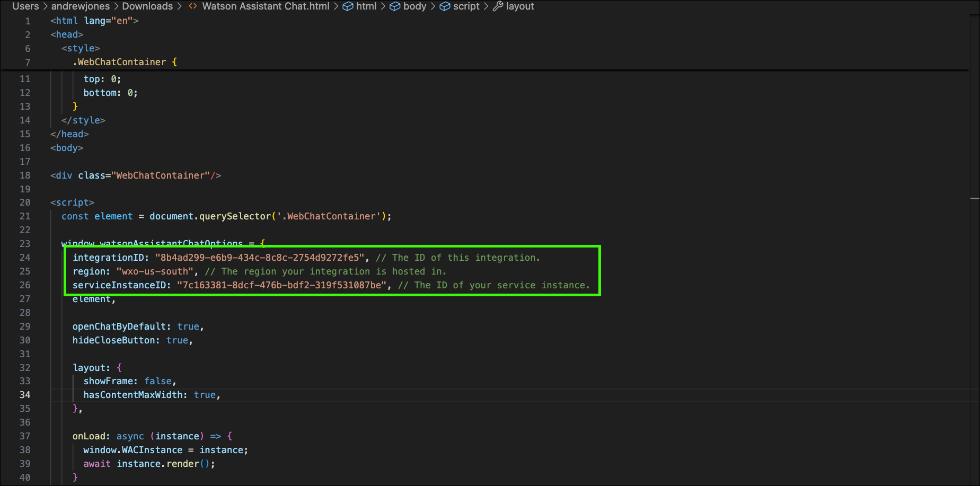
Task: Click line number 24 in the gutter
Action: tap(25, 258)
